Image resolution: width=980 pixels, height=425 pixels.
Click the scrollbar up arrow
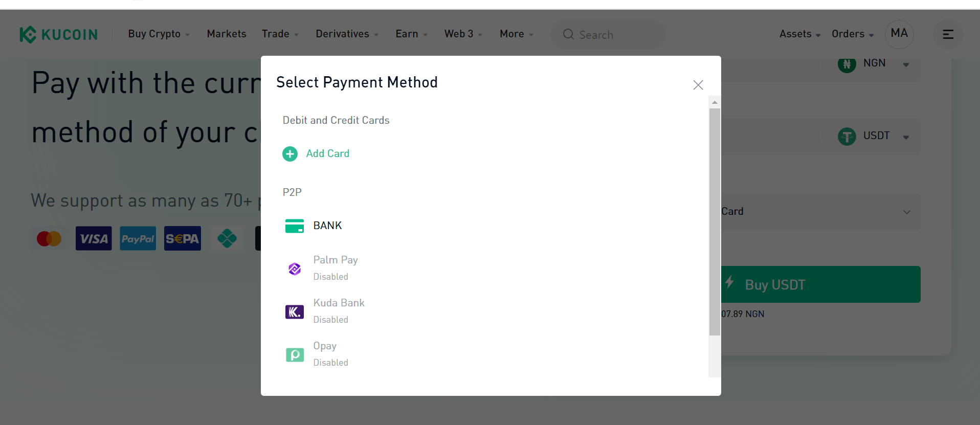point(715,103)
